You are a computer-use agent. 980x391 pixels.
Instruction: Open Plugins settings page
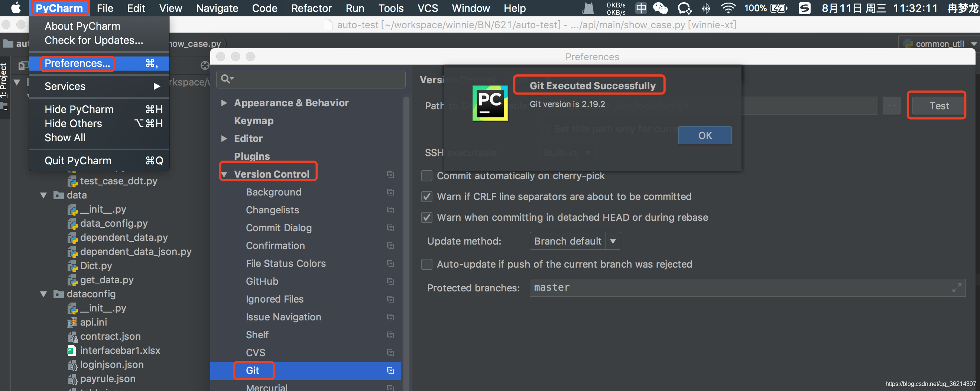(252, 156)
